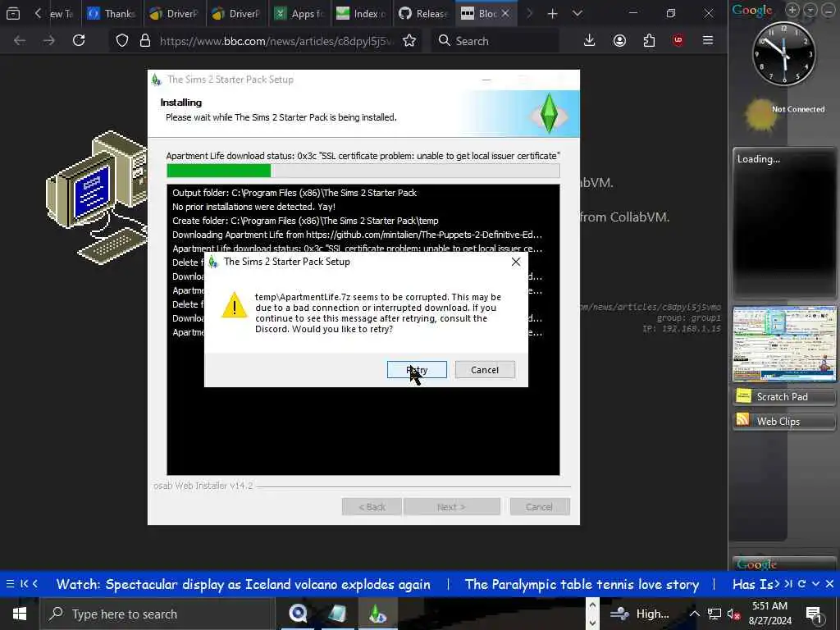Click the browser Search box
The width and height of the screenshot is (840, 630).
click(x=495, y=41)
